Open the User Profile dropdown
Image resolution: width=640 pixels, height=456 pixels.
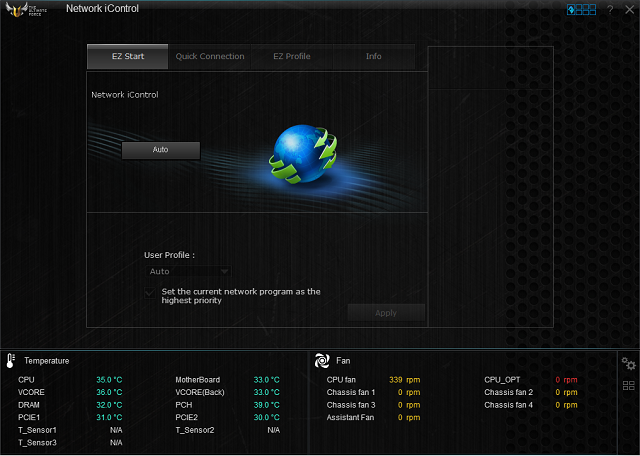(x=188, y=271)
